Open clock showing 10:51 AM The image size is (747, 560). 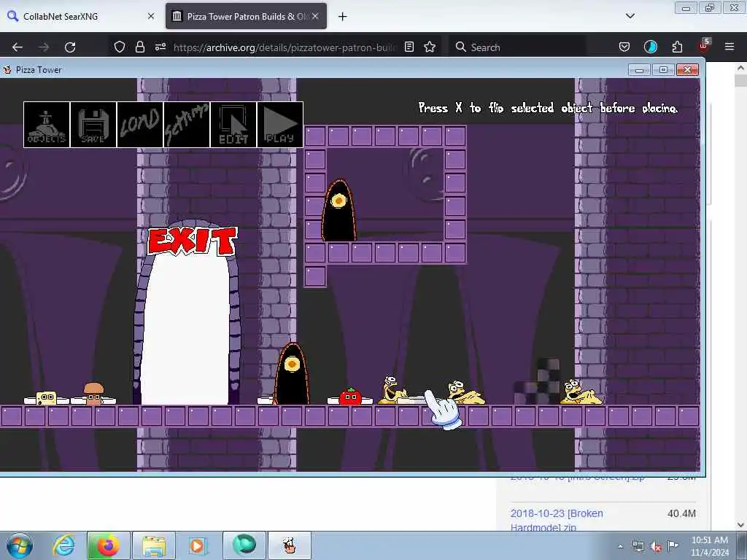point(709,546)
